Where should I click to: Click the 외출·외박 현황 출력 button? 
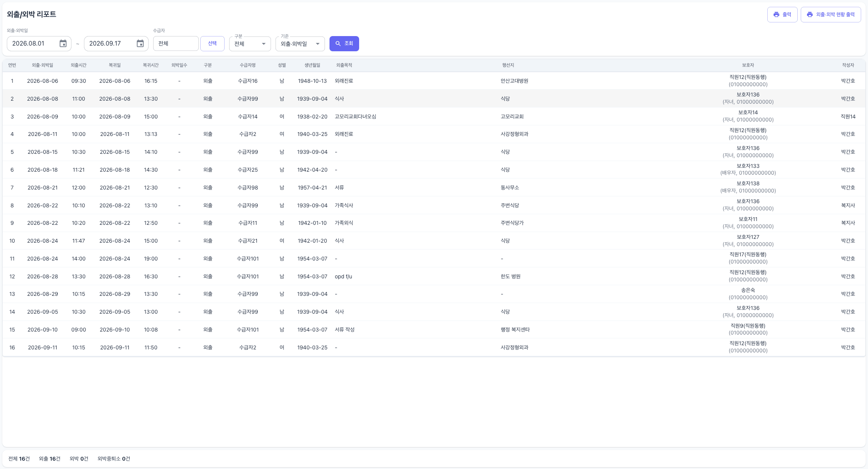tap(831, 14)
